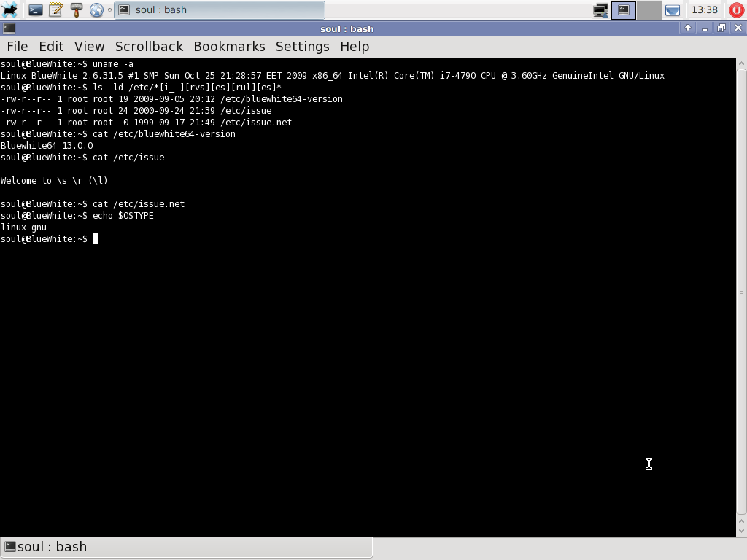Click 'echo $OSTYPE' command text
The height and width of the screenshot is (560, 747).
tap(123, 216)
